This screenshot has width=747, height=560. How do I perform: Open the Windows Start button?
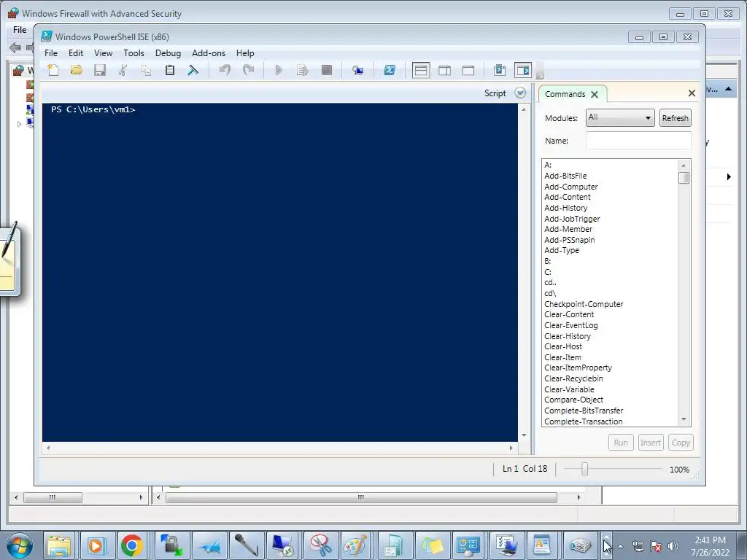19,545
